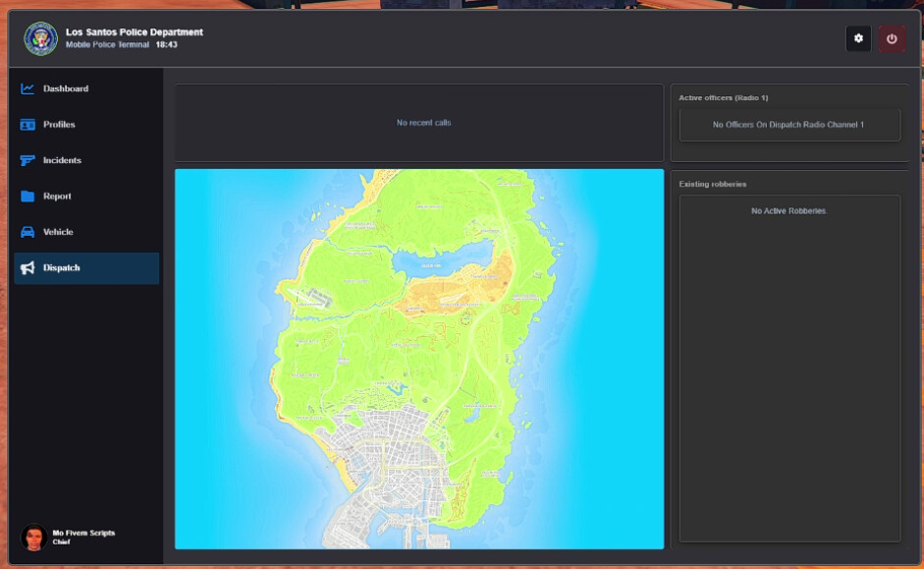The height and width of the screenshot is (569, 924).
Task: Click the 18:43 clock text
Action: pos(167,44)
